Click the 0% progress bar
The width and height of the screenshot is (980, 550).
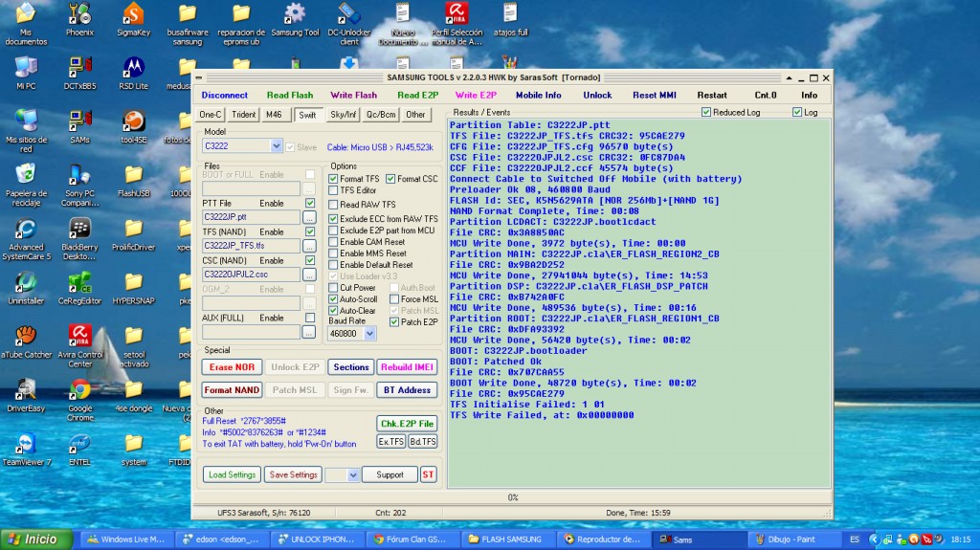coord(513,497)
